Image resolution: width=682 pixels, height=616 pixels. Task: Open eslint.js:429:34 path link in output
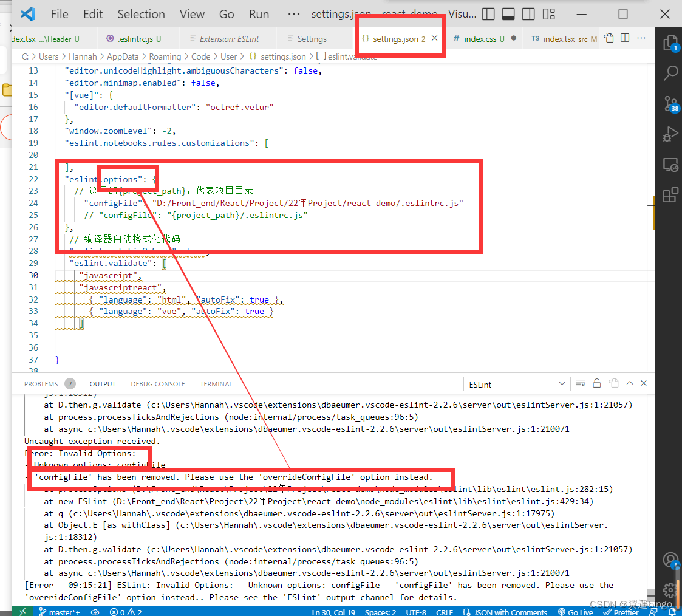coord(353,502)
